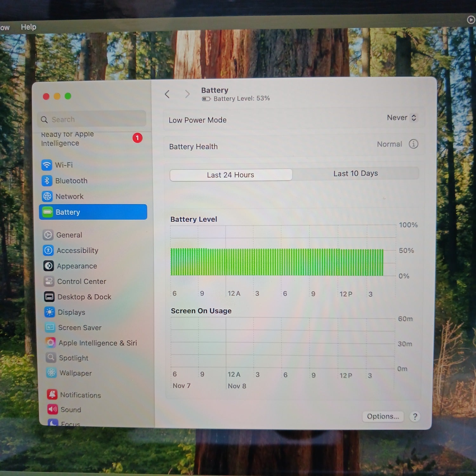
Task: Click the Options... button
Action: pos(383,416)
